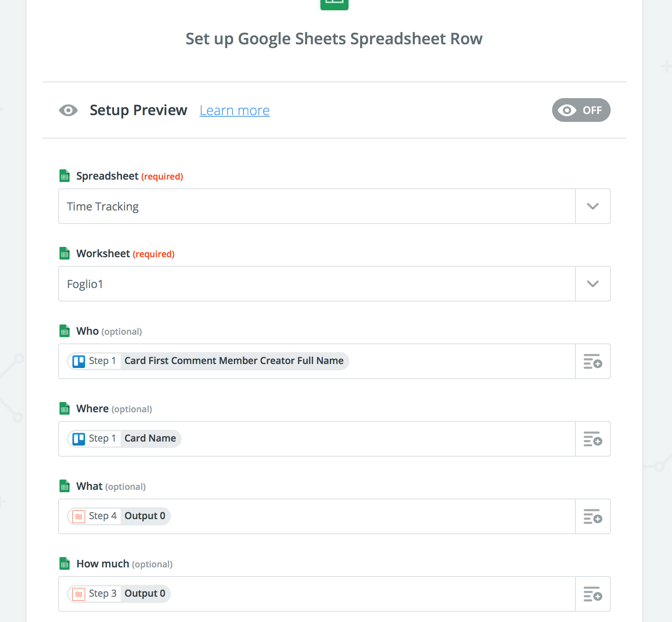Click insert-field icon for Where field
The height and width of the screenshot is (622, 672).
click(x=592, y=439)
